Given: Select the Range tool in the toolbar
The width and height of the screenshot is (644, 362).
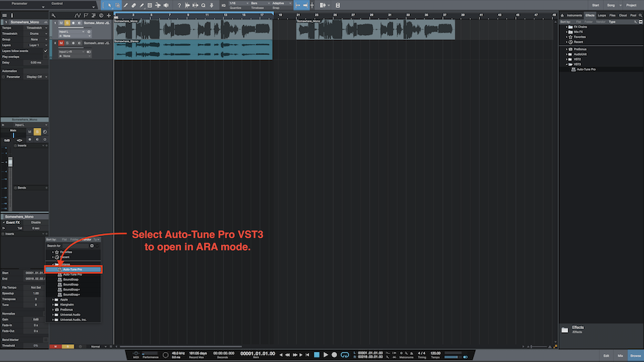Looking at the screenshot, I should 117,5.
